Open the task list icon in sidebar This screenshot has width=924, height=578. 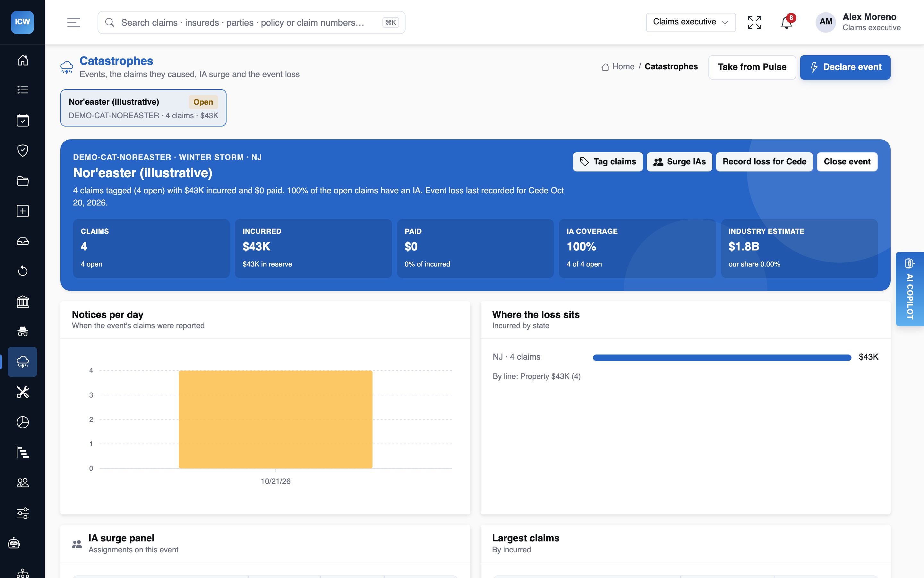coord(22,90)
